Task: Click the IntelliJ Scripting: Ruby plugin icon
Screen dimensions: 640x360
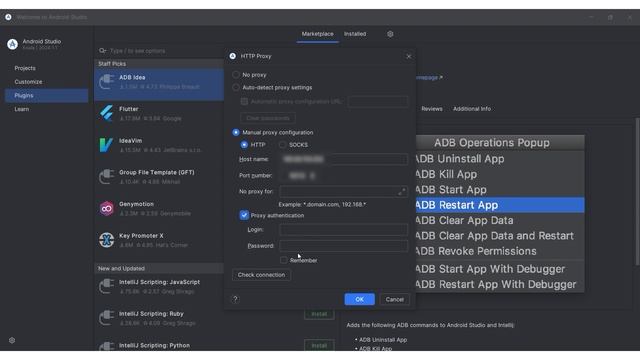Action: pos(107,318)
